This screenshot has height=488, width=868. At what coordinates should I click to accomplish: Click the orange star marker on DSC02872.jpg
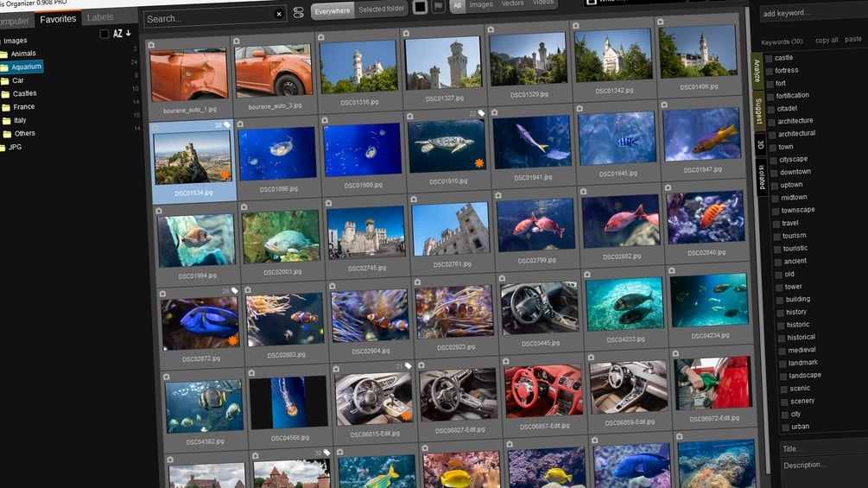click(x=233, y=341)
